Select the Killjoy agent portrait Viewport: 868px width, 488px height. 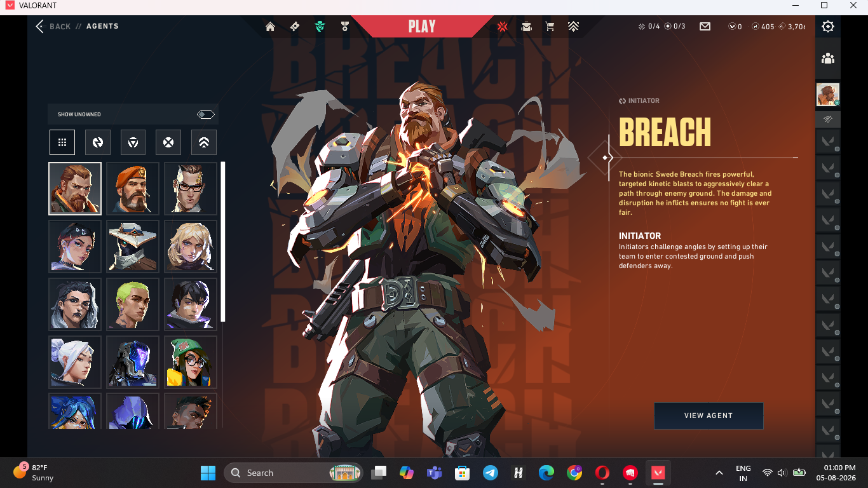[191, 362]
